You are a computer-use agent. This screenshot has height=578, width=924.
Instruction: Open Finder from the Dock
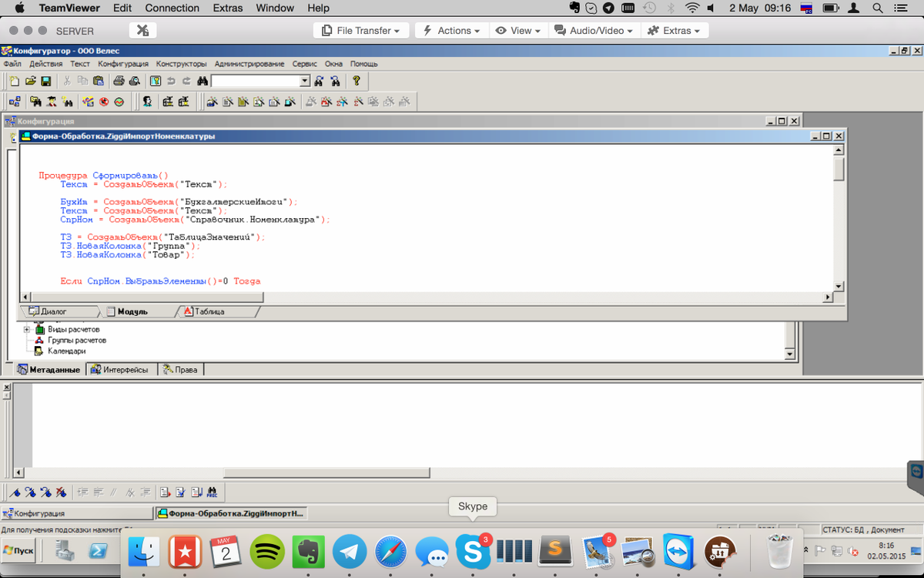click(x=144, y=552)
